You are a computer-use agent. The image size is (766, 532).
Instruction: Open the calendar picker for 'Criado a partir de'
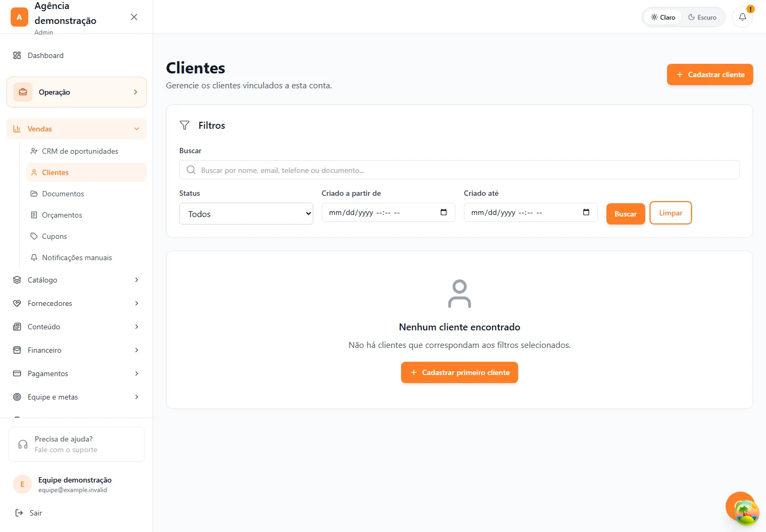(444, 212)
